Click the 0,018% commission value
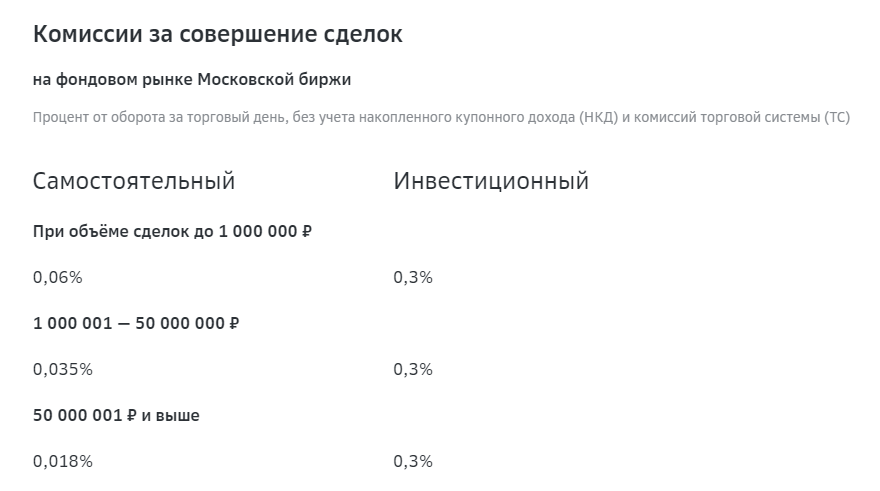 62,461
